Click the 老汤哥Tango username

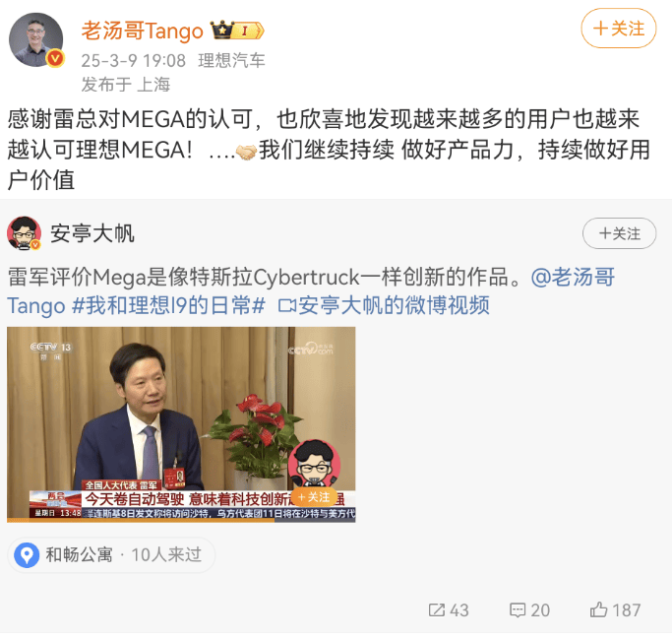[143, 31]
